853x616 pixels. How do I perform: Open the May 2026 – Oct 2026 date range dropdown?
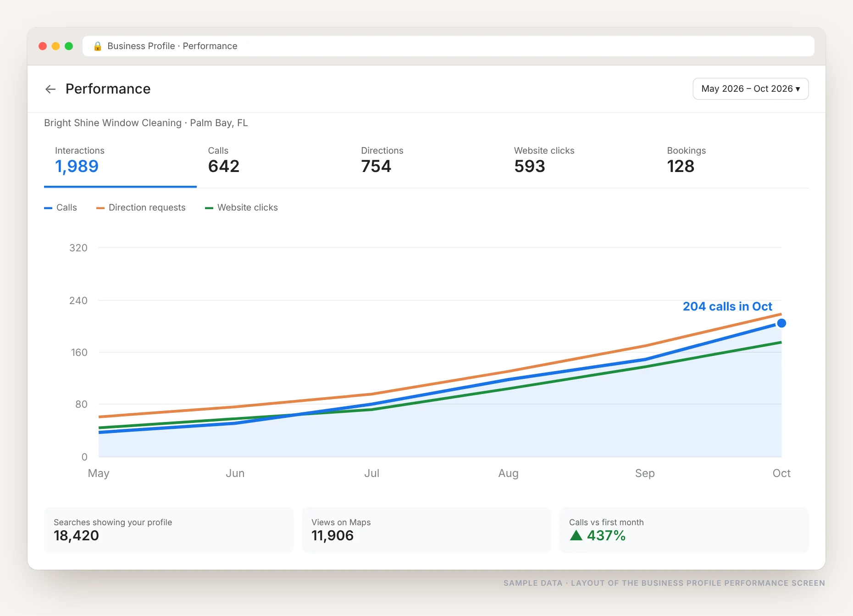(750, 89)
